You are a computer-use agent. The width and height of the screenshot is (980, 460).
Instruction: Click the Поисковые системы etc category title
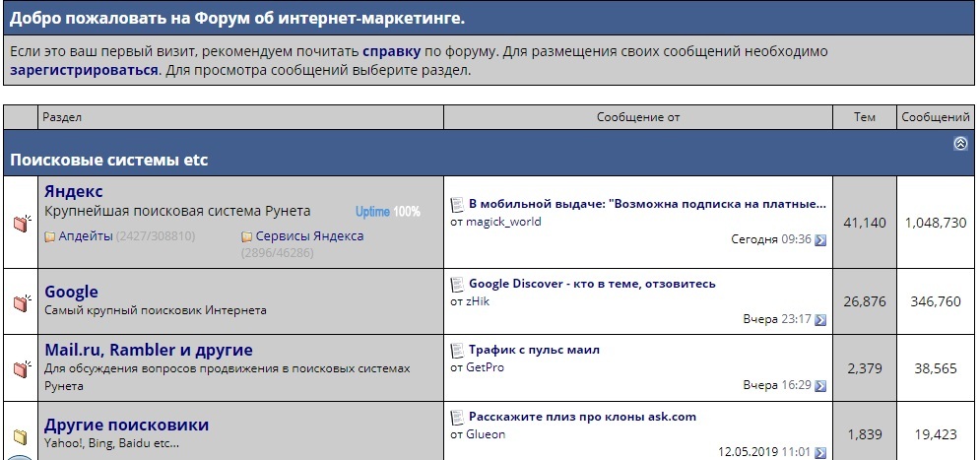point(108,160)
